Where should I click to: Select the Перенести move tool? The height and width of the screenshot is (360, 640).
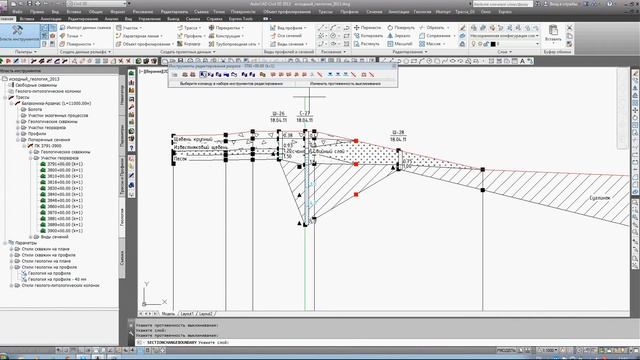point(367,28)
